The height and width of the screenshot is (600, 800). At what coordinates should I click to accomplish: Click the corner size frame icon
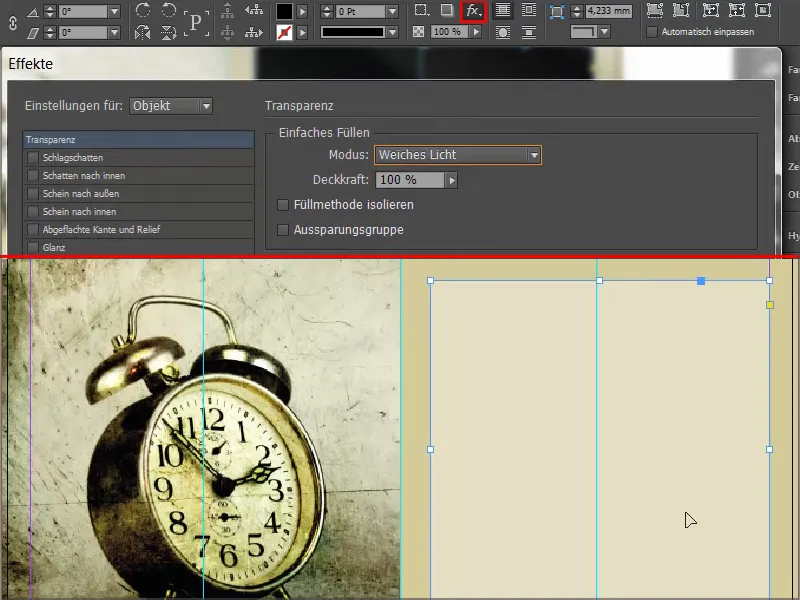tap(557, 12)
